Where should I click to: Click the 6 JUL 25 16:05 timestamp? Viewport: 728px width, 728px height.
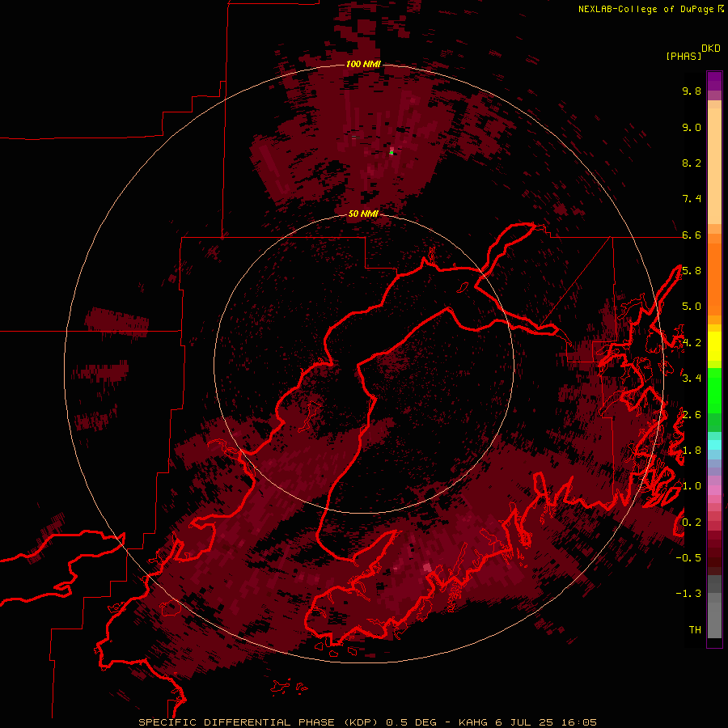coord(545,722)
